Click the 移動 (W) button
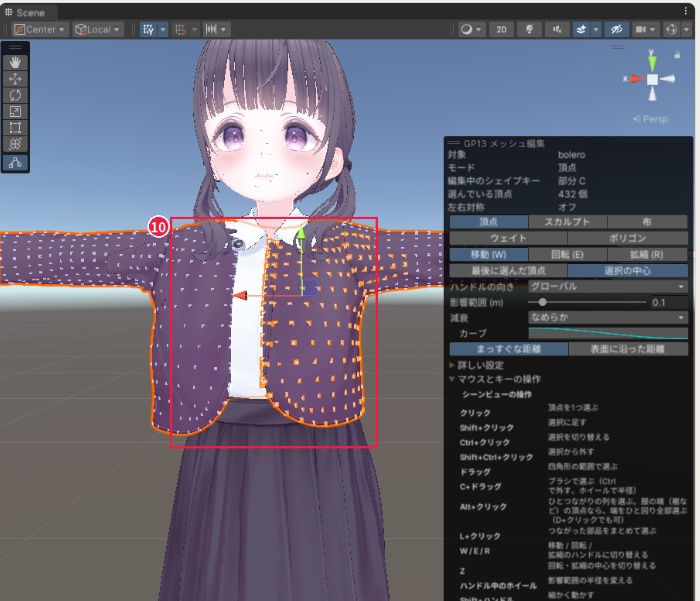Viewport: 700px width, 601px height. pos(488,255)
